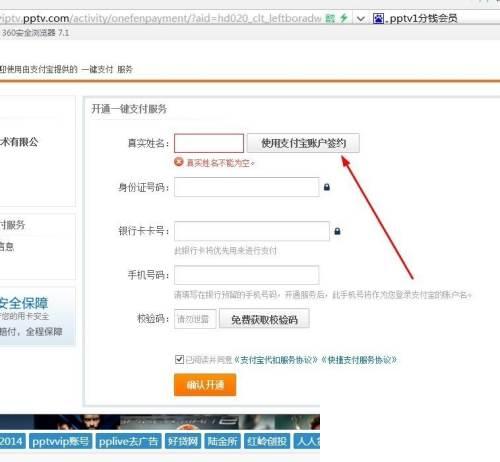Viewport: 500px width, 462px height.
Task: Click the 手机号码 input field
Action: (247, 275)
